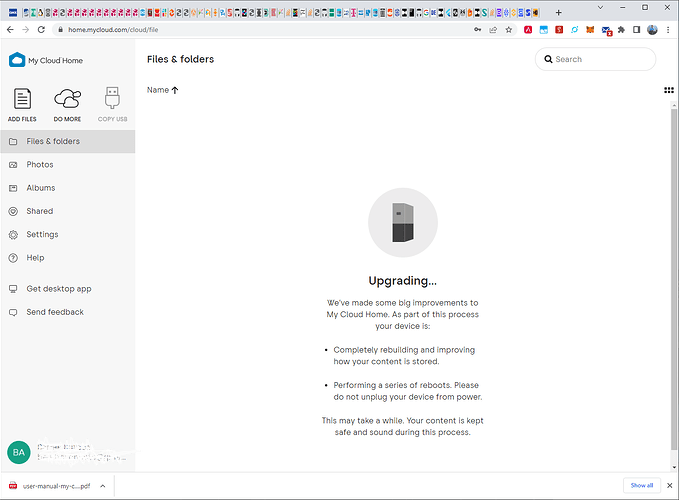Click Show all downloads
Screen dimensions: 679x500
642,485
